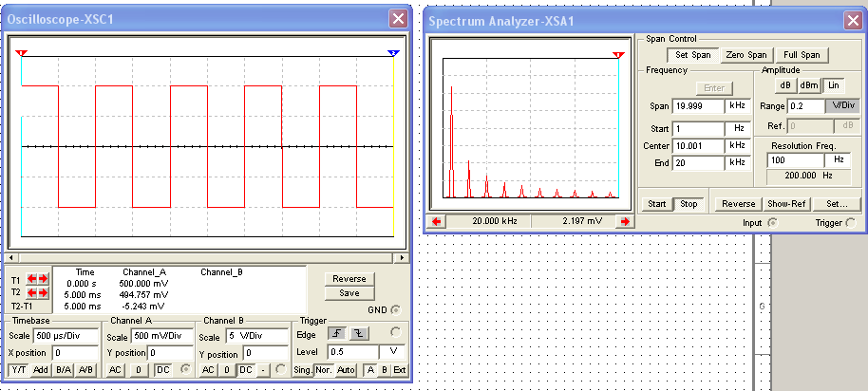This screenshot has height=391, width=868.
Task: Click Span frequency input field
Action: click(x=699, y=105)
